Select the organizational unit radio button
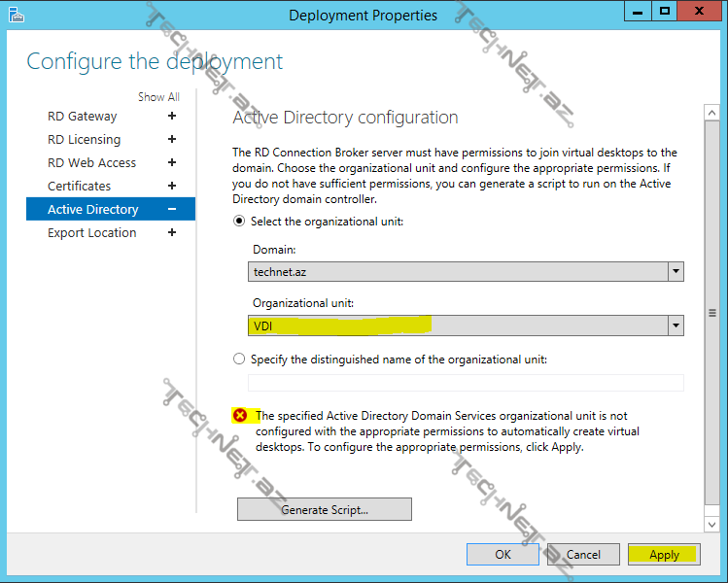 239,221
